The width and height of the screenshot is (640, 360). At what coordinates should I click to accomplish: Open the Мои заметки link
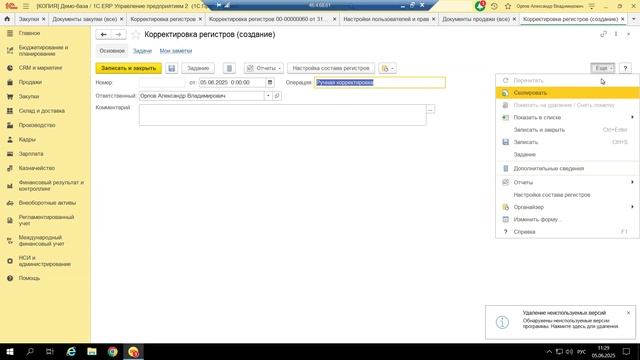tap(176, 51)
